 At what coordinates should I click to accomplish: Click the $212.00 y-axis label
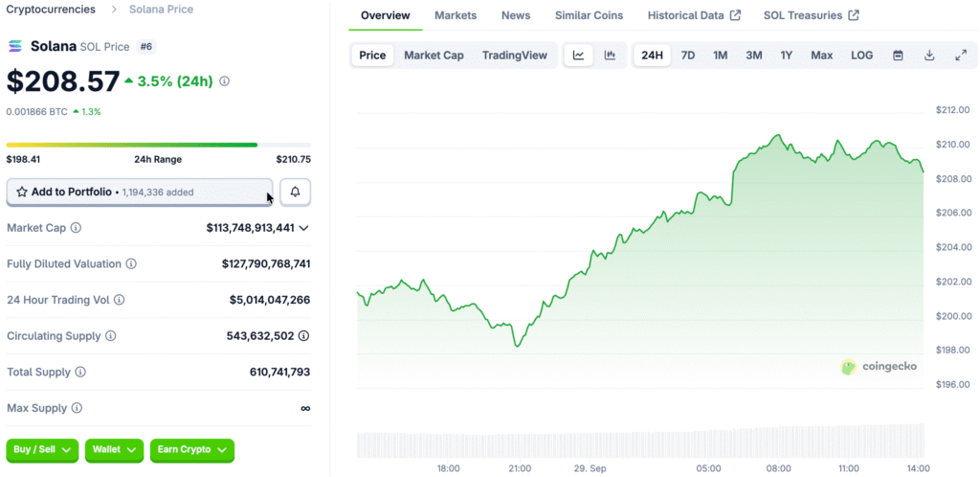953,111
